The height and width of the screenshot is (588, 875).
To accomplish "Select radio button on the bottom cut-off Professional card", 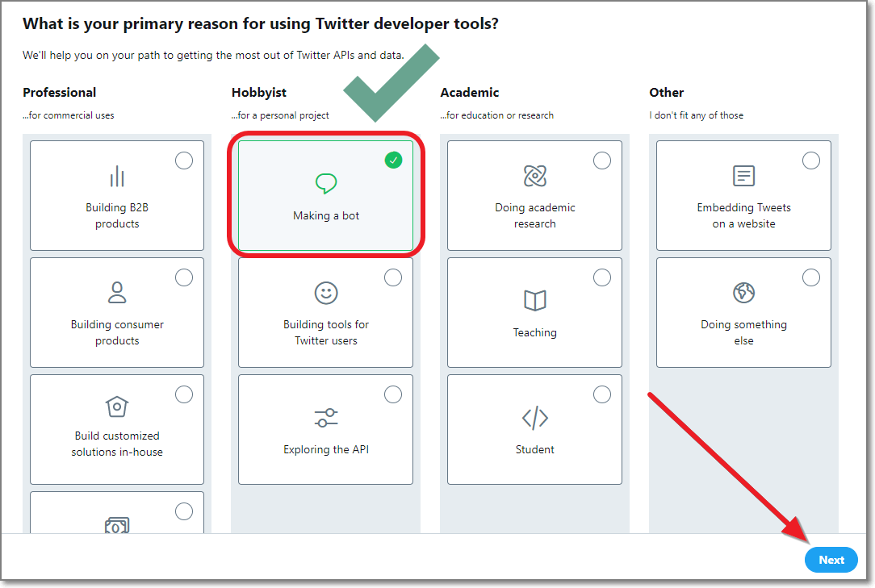I will pos(184,511).
